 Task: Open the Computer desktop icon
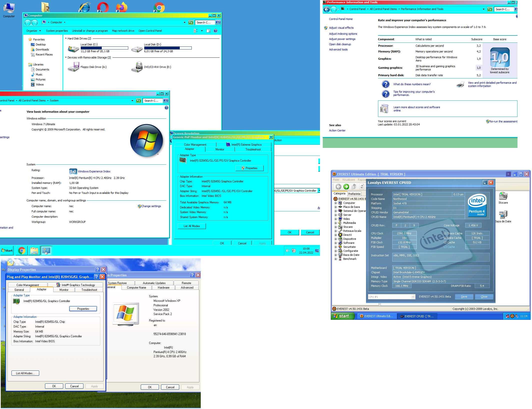pos(9,10)
